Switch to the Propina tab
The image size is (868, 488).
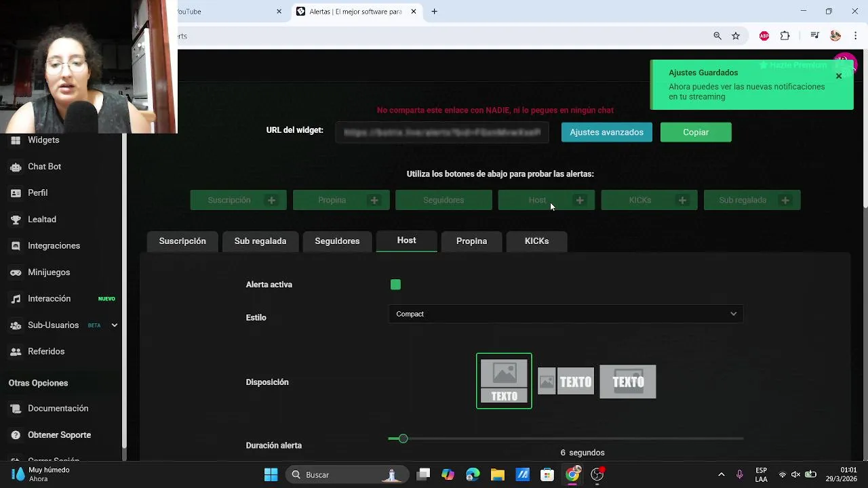pos(471,241)
